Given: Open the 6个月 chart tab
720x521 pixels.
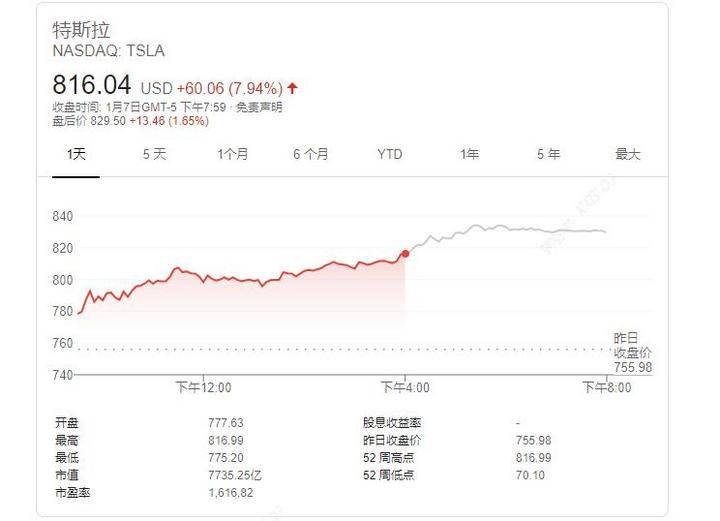Looking at the screenshot, I should tap(311, 154).
